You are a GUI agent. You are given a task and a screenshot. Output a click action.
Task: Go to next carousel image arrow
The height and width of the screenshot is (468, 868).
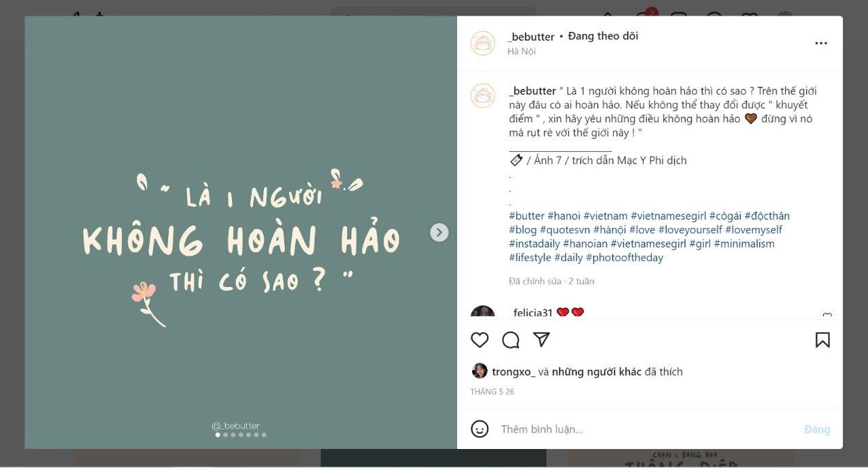(439, 233)
